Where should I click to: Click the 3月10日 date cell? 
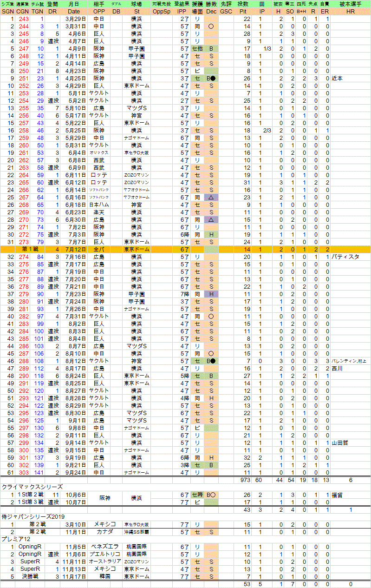tap(73, 524)
